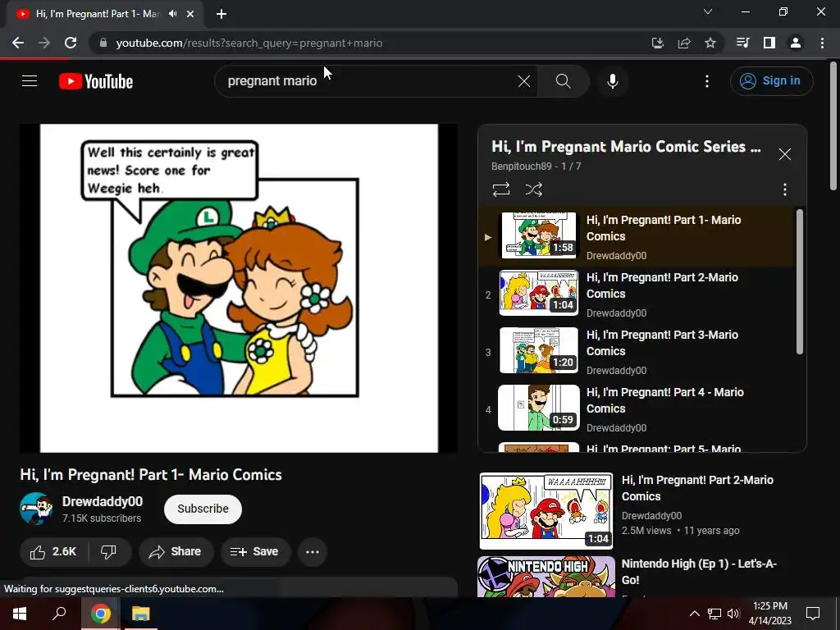Open the playlist title Hi, I'm Pregnant Mario Comic Series
Viewport: 840px width, 630px height.
[x=626, y=146]
